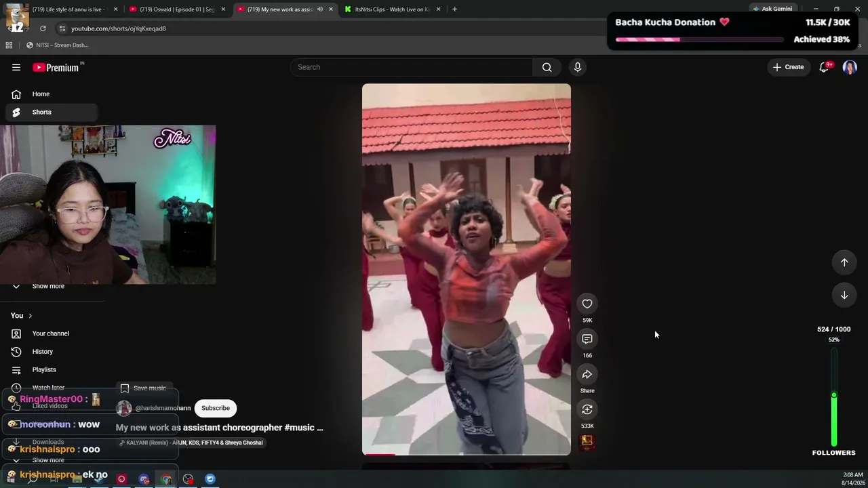Screen dimensions: 868x488
Task: Mute the audio-playing tab via speaker icon
Action: pos(320,9)
